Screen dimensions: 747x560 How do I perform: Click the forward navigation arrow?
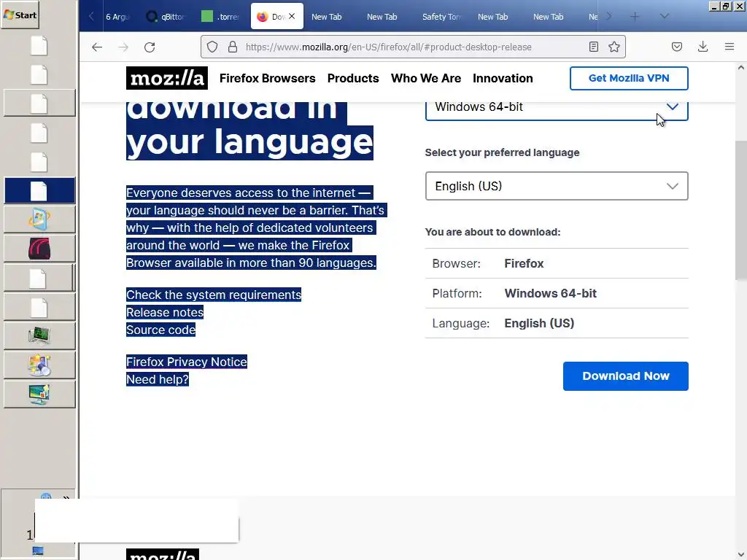click(x=123, y=47)
